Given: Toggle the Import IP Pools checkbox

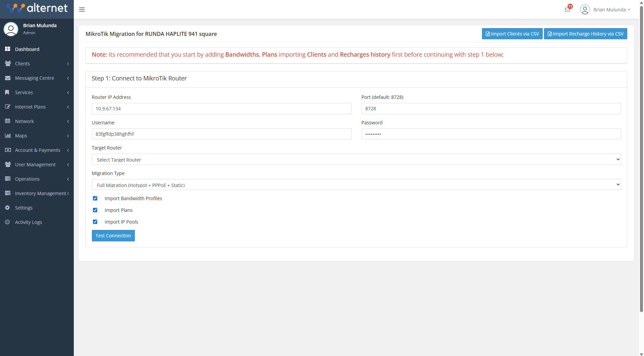Looking at the screenshot, I should [x=95, y=222].
